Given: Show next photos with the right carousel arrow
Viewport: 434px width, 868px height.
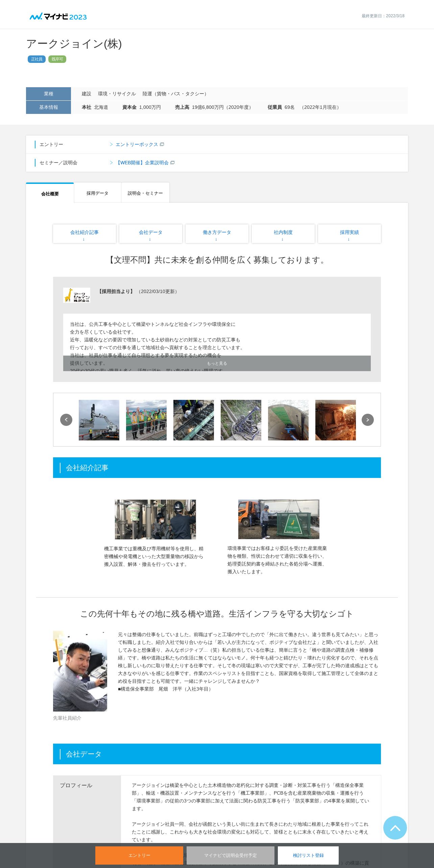Looking at the screenshot, I should pos(368,420).
